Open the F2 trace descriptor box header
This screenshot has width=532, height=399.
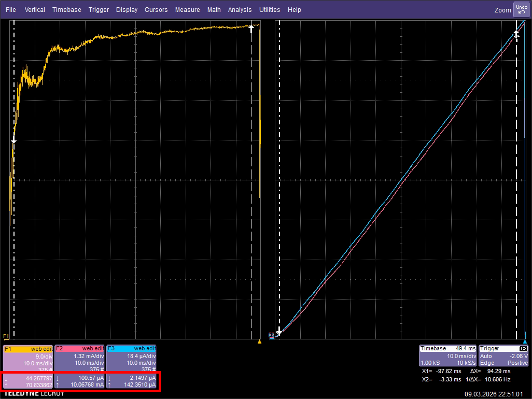(x=80, y=349)
